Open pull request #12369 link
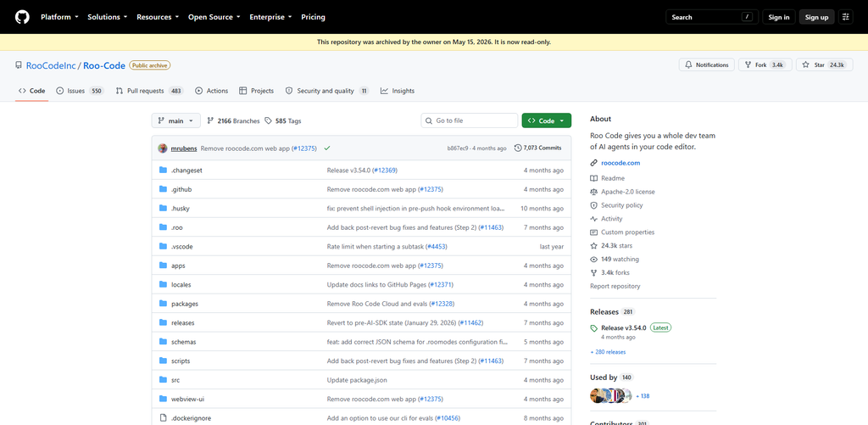Screen dimensions: 868x425 385,171
